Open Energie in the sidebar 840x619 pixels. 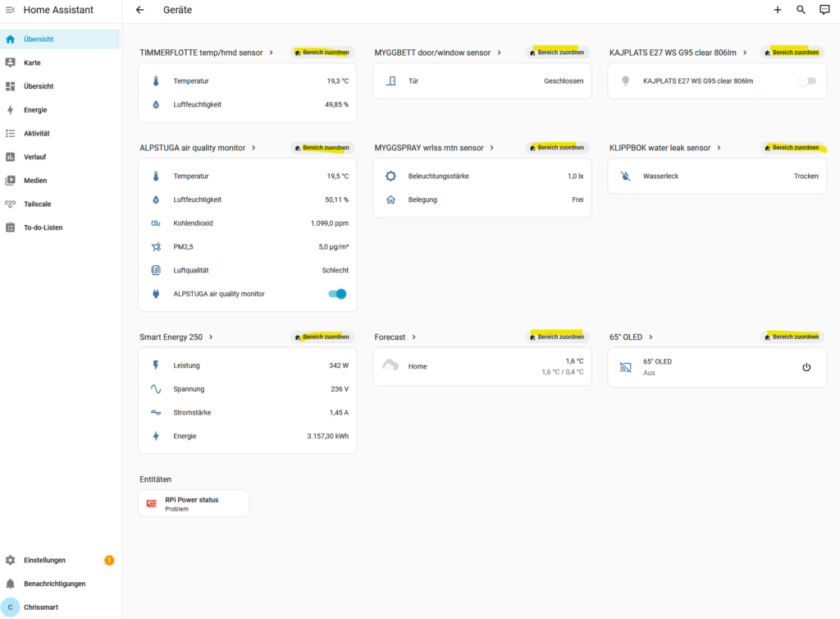(35, 110)
